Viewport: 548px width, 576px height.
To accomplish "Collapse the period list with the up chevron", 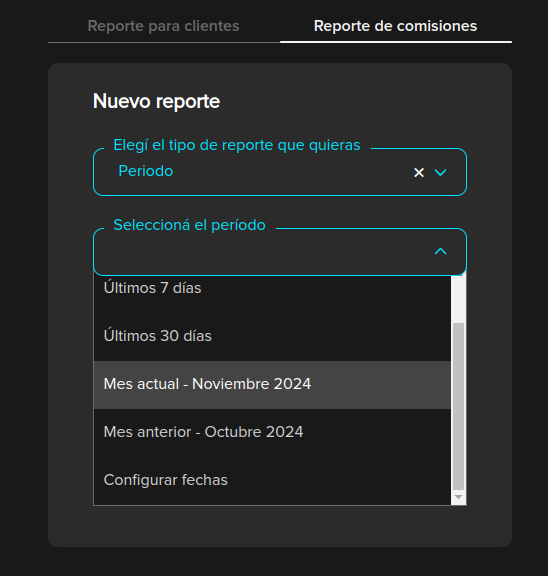I will click(x=440, y=251).
